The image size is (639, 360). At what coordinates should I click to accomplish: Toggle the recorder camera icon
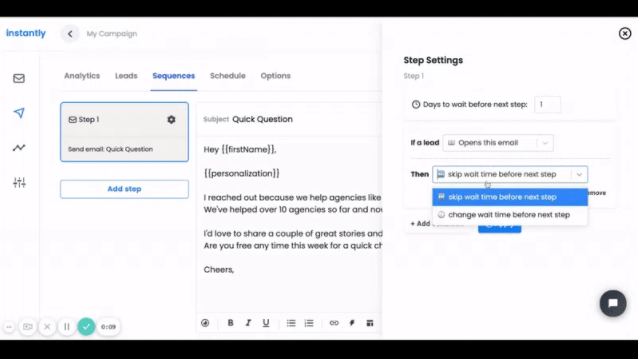[28, 327]
